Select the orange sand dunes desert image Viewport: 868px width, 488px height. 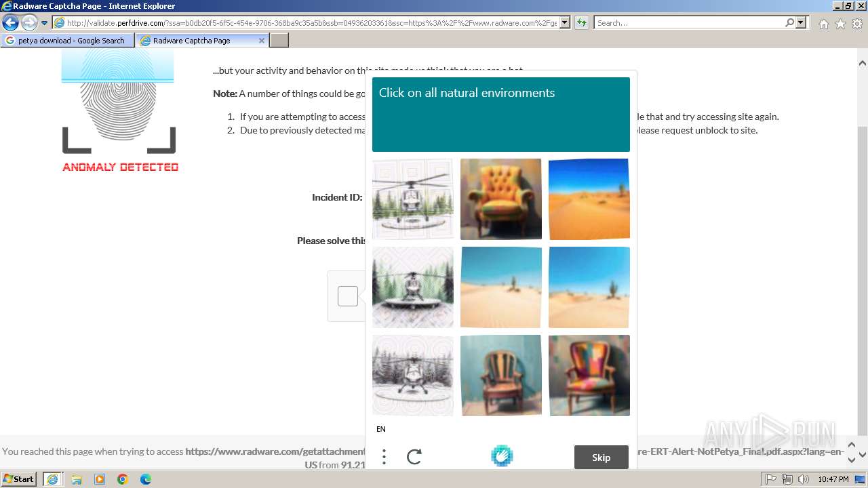(x=589, y=199)
